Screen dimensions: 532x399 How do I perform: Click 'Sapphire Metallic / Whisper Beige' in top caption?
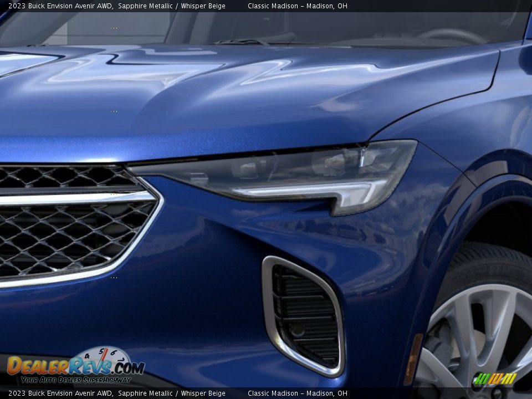172,6
